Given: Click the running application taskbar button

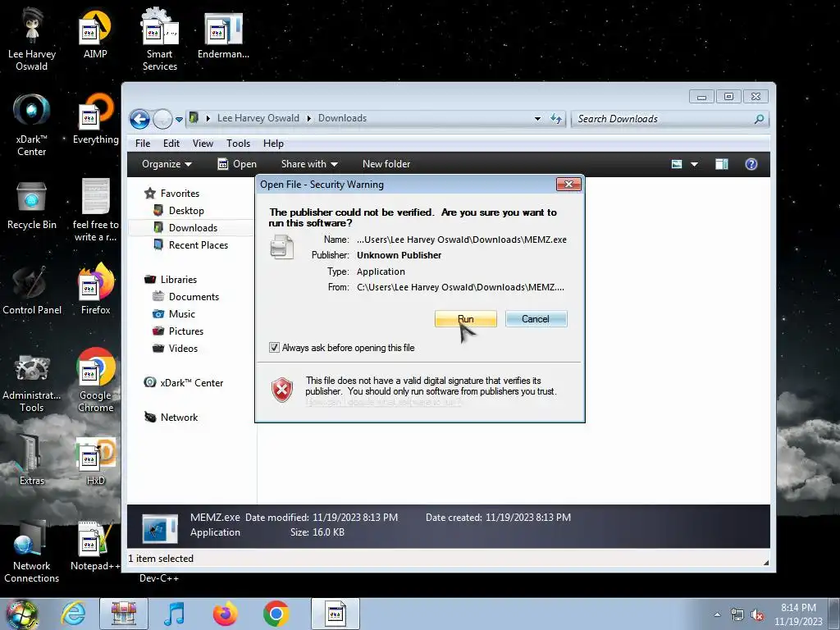Looking at the screenshot, I should (336, 614).
